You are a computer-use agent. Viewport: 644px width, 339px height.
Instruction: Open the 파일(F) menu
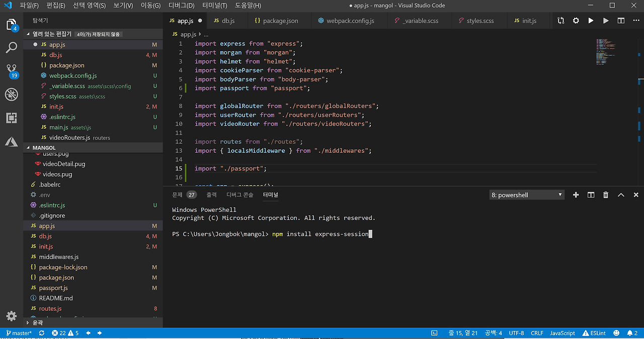30,6
